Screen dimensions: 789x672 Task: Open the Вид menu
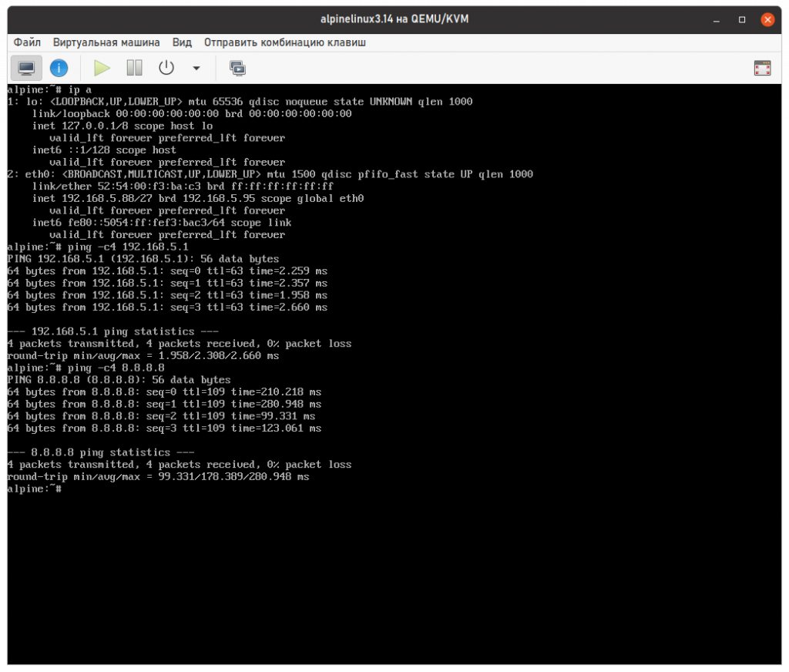pos(182,42)
